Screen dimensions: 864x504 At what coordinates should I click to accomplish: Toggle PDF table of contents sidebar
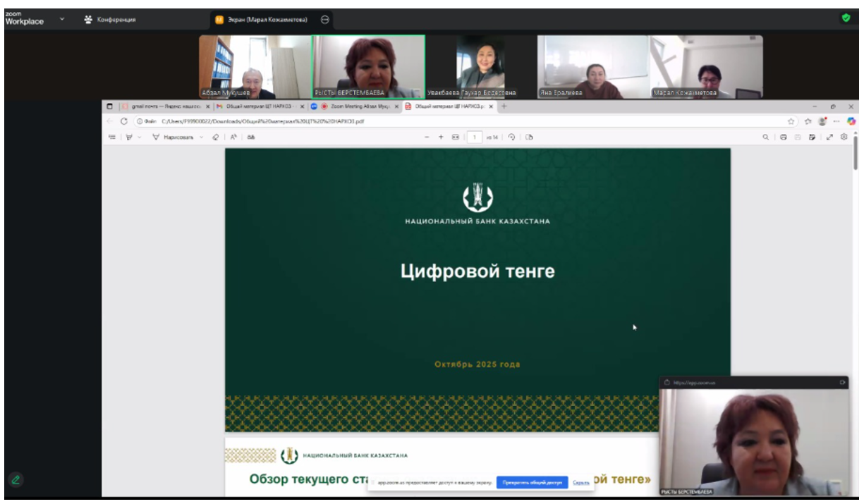coord(111,137)
